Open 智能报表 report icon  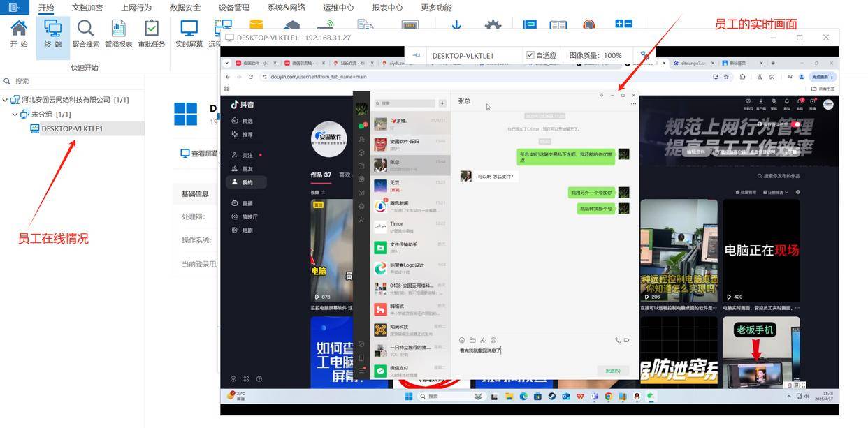point(118,34)
